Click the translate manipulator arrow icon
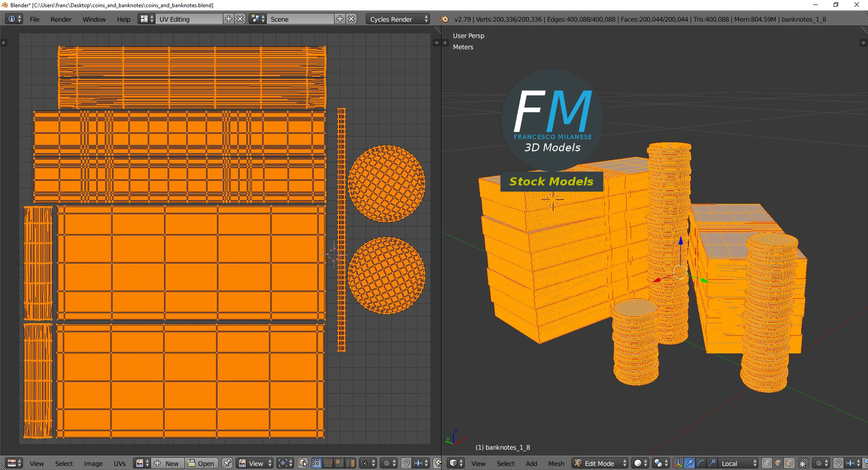 (x=689, y=463)
